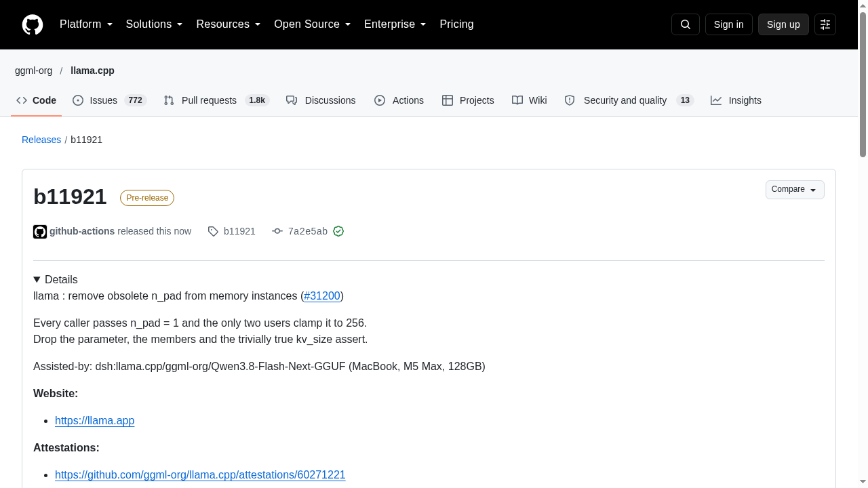The height and width of the screenshot is (488, 868).
Task: Click the commit icon beside 7a2e5ab
Action: (x=277, y=232)
